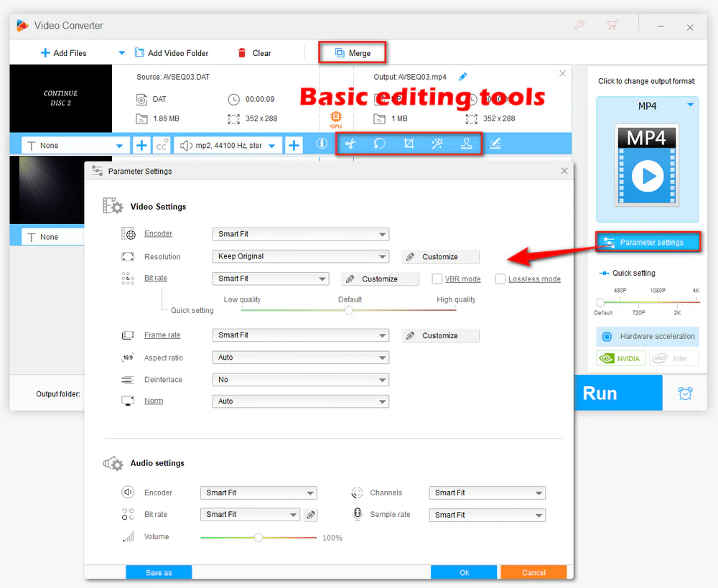Click the Bit rate link label
718x588 pixels.
coord(156,278)
